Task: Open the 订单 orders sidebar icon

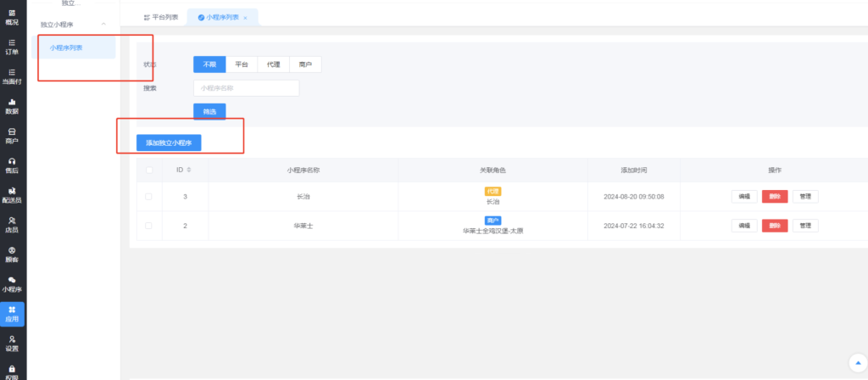Action: click(12, 47)
